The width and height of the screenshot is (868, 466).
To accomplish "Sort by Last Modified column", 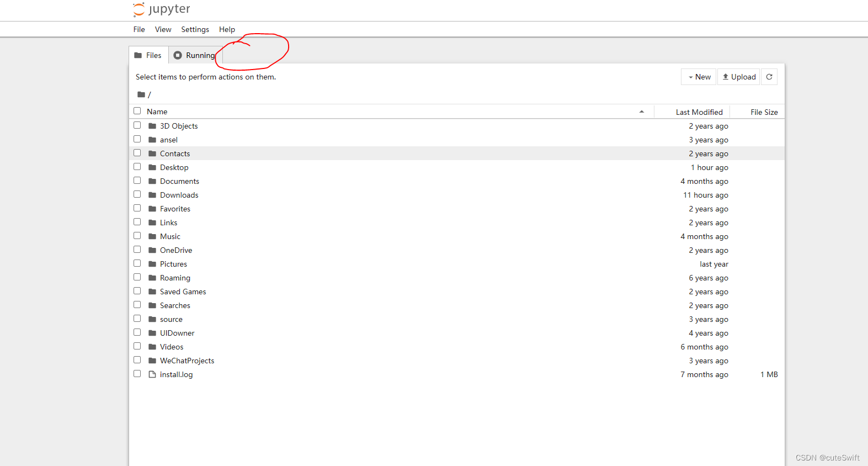I will click(x=699, y=112).
